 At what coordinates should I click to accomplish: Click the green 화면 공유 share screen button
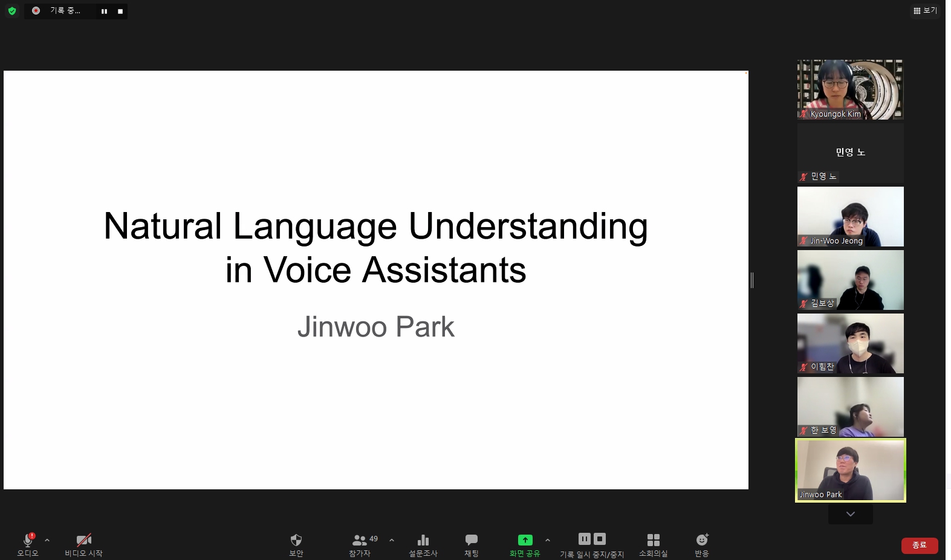(x=525, y=544)
